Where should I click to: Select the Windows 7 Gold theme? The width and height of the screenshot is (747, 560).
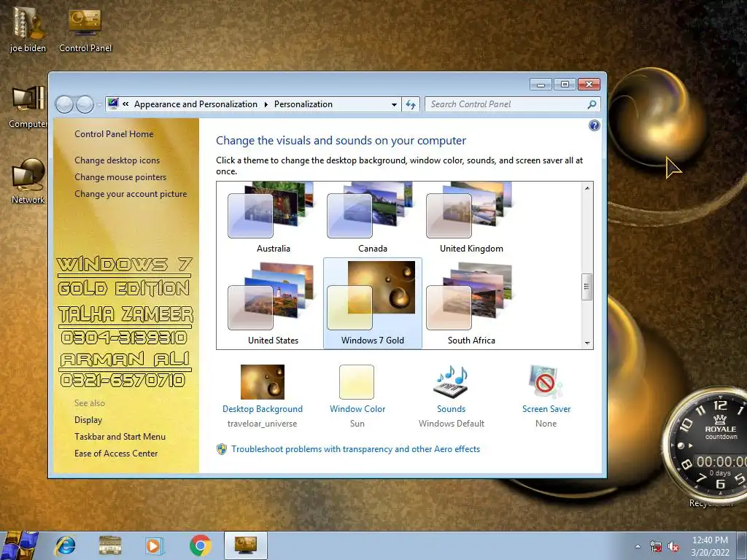click(x=373, y=303)
